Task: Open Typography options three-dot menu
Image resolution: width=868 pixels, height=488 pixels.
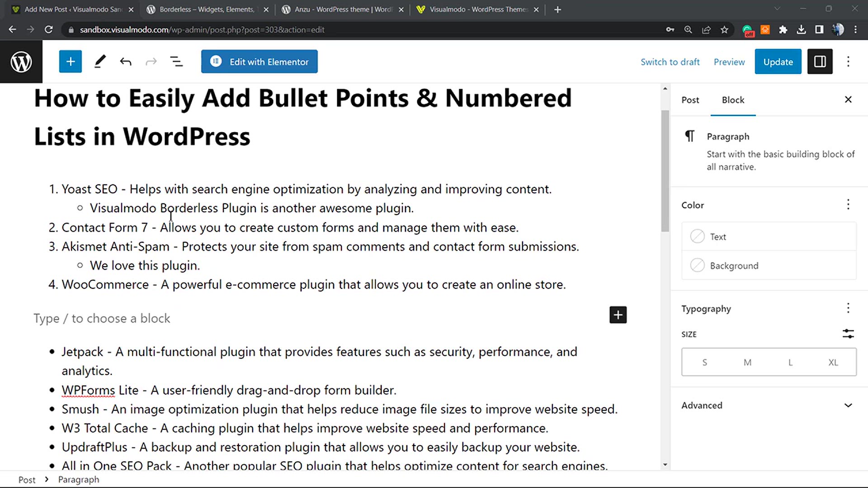Action: click(x=848, y=308)
